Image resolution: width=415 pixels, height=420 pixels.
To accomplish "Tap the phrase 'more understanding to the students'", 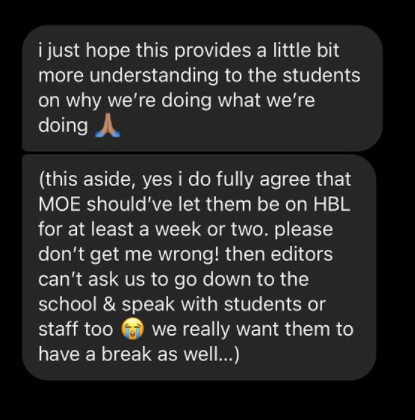I will click(x=199, y=75).
